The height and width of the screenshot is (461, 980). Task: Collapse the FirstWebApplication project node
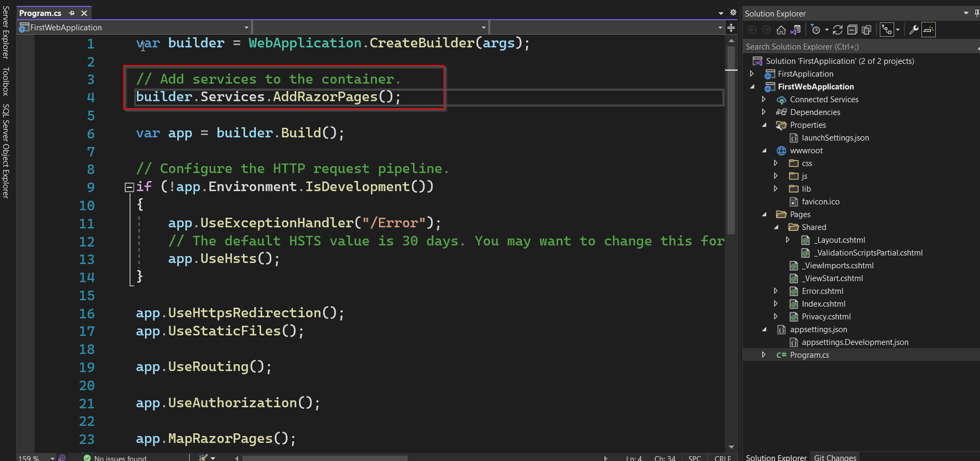[753, 87]
